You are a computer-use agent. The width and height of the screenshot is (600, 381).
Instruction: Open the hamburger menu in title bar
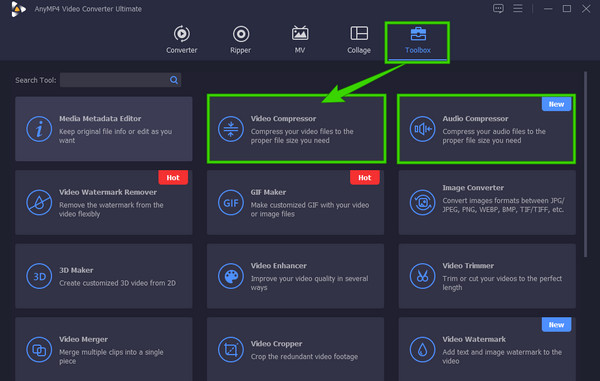518,8
